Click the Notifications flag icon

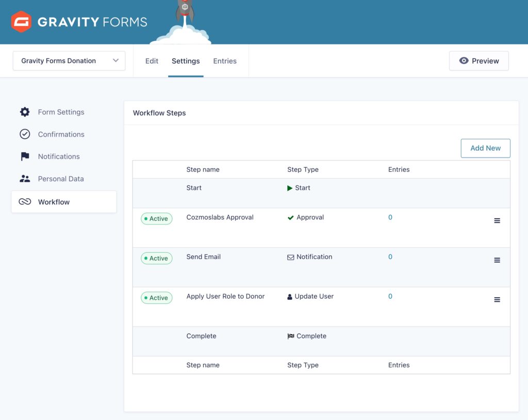(x=25, y=156)
